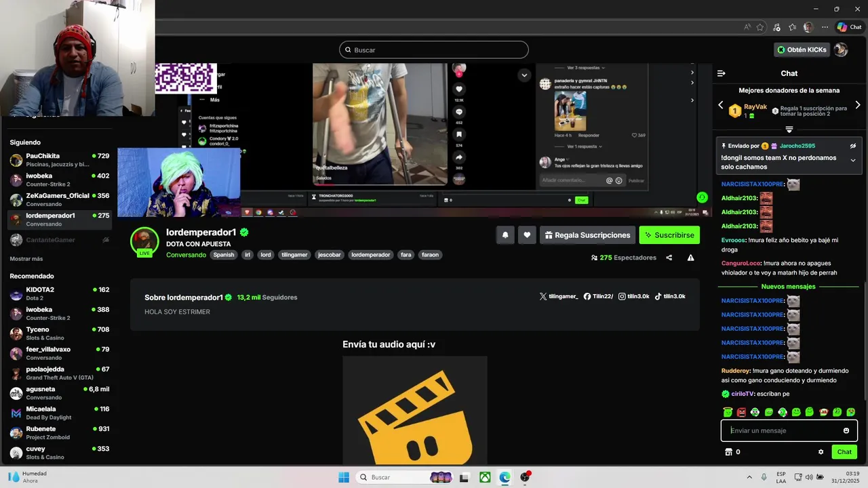Send message with green Chat button

point(844,452)
